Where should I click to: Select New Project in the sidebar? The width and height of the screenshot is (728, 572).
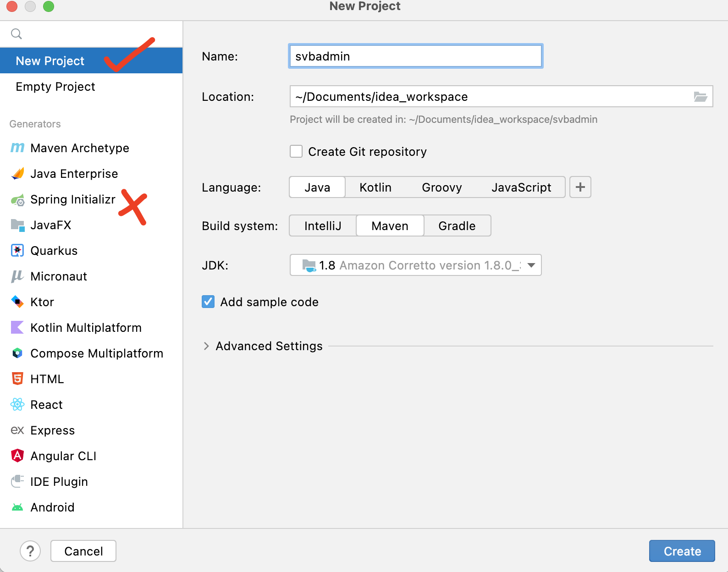91,60
